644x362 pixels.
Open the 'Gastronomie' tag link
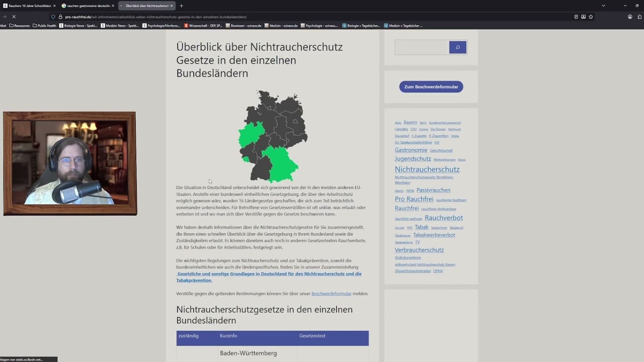411,150
